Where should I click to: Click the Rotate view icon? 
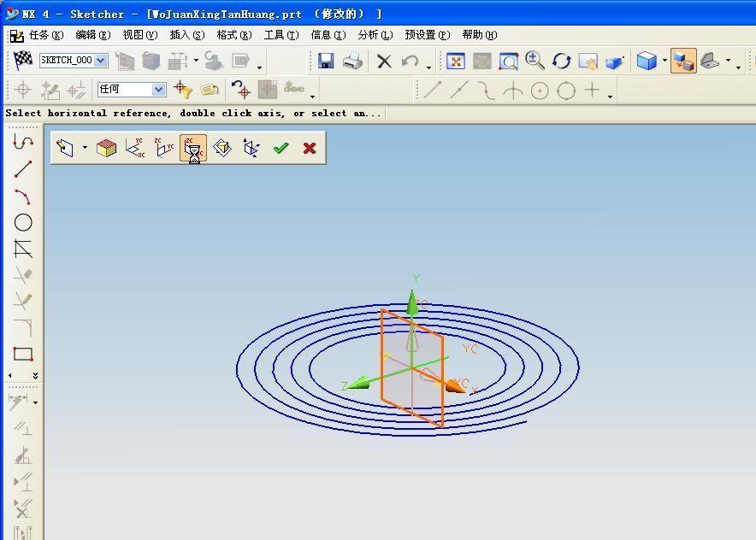pos(561,61)
